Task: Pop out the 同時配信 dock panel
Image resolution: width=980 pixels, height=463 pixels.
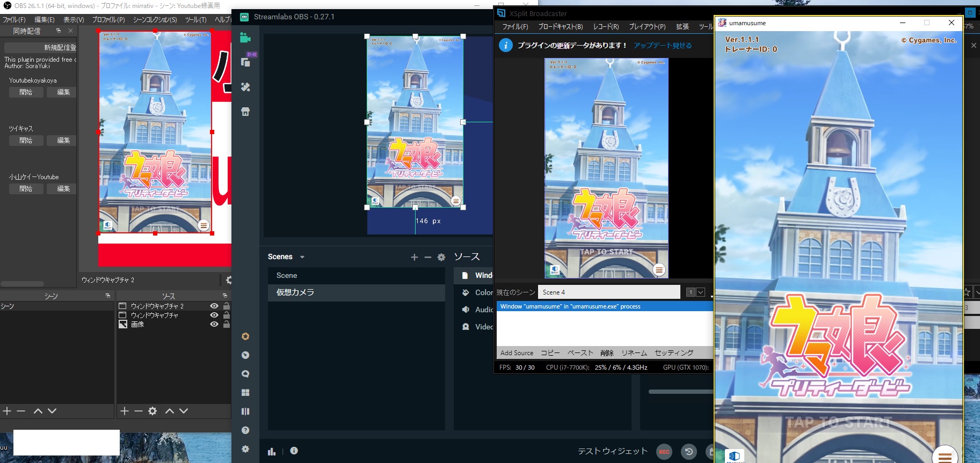Action: click(59, 31)
